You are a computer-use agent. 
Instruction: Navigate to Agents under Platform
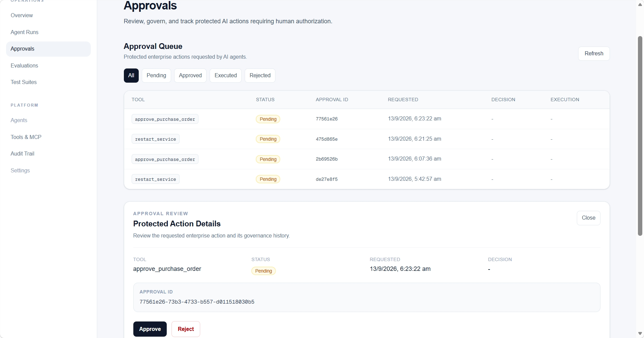19,120
